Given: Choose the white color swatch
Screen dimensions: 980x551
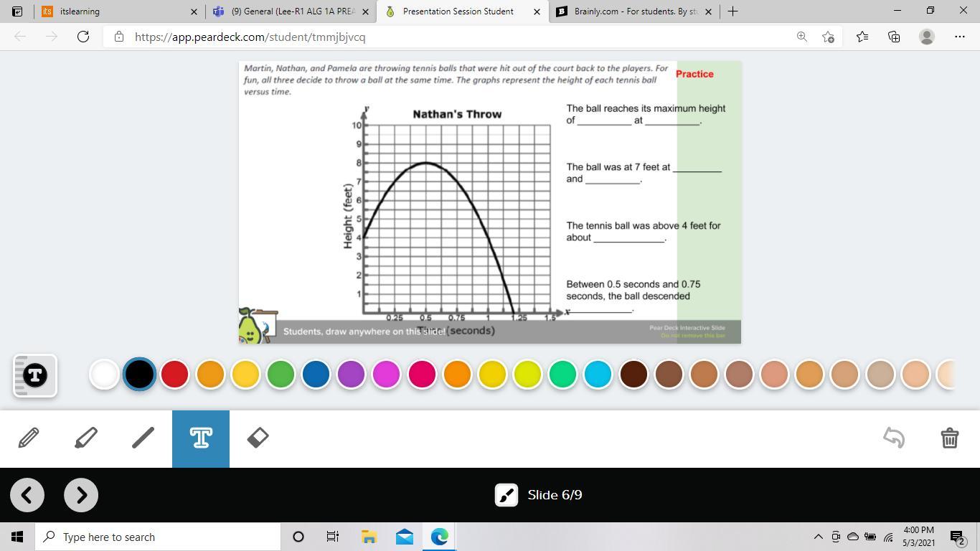Looking at the screenshot, I should tap(104, 374).
